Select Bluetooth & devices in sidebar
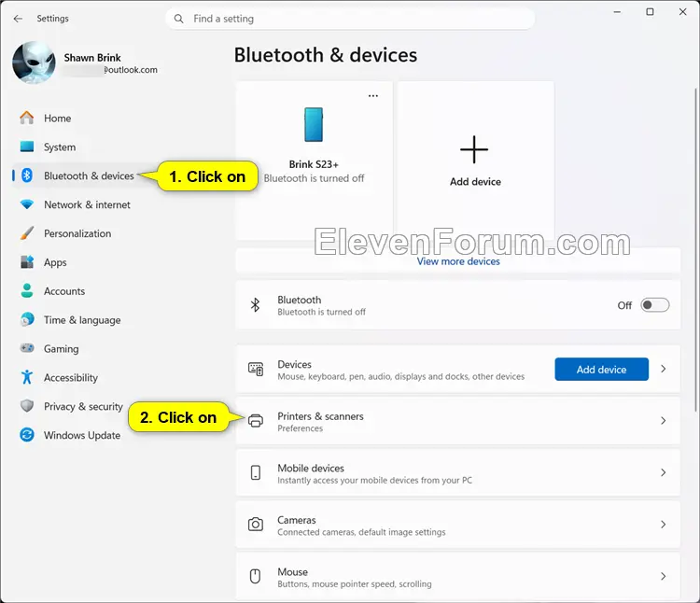The height and width of the screenshot is (603, 700). (x=89, y=175)
